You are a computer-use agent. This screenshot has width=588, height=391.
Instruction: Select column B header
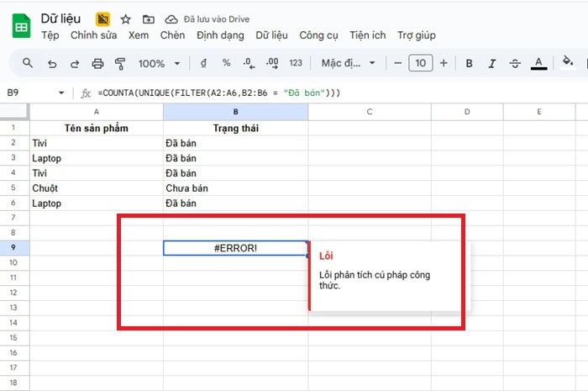coord(235,112)
